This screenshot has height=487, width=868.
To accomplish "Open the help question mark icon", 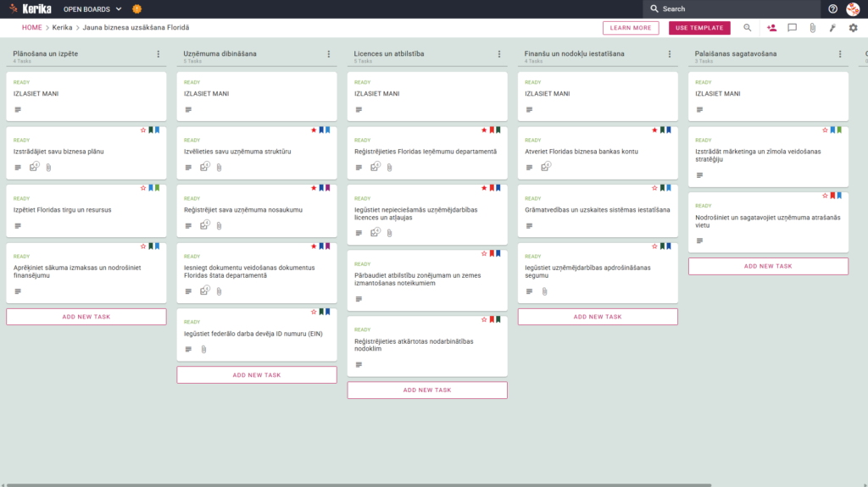I will (x=832, y=8).
